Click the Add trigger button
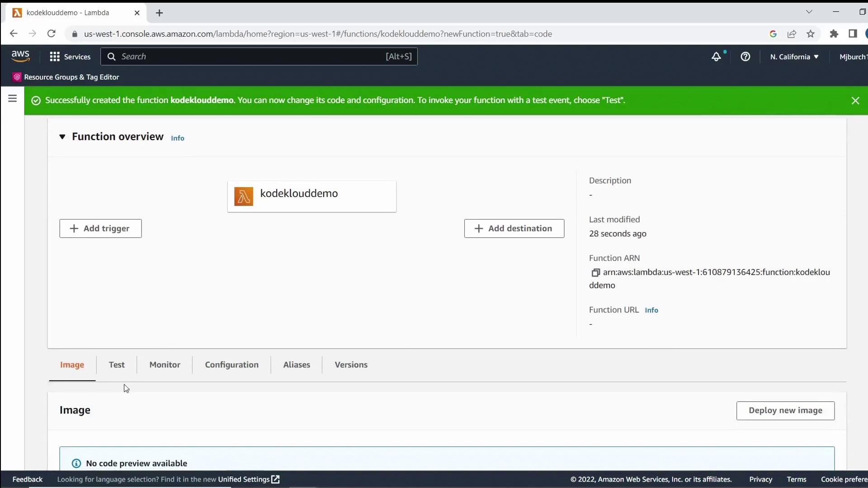Viewport: 868px width, 488px height. point(100,229)
